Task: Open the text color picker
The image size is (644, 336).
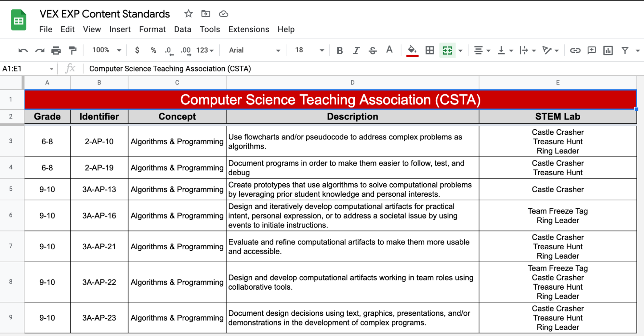Action: point(389,50)
